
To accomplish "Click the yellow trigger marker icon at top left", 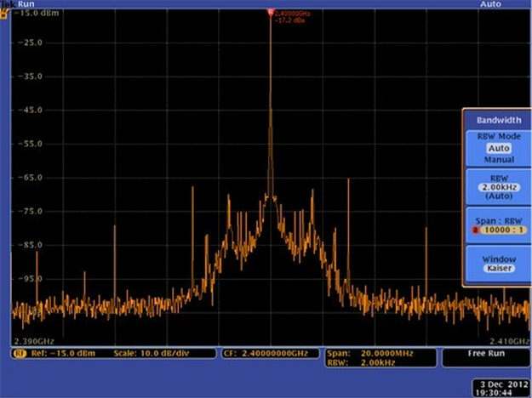I will [4, 14].
